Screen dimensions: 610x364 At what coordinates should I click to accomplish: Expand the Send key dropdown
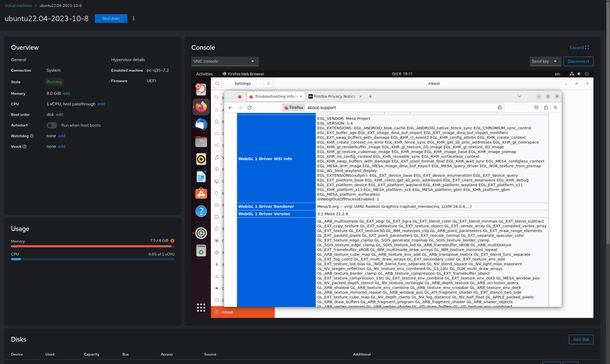click(545, 61)
